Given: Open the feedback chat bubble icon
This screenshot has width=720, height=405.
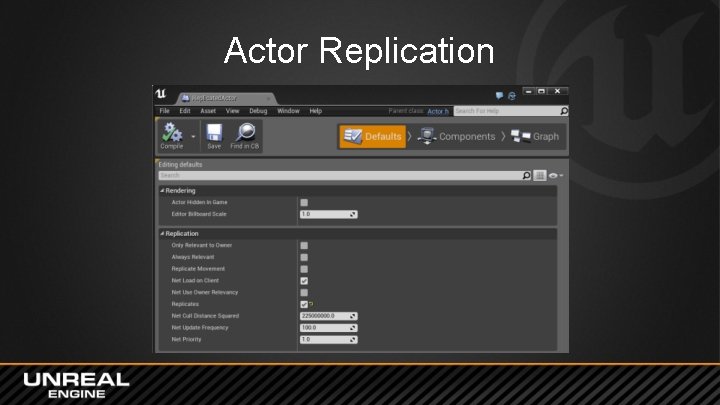Looking at the screenshot, I should coord(499,96).
